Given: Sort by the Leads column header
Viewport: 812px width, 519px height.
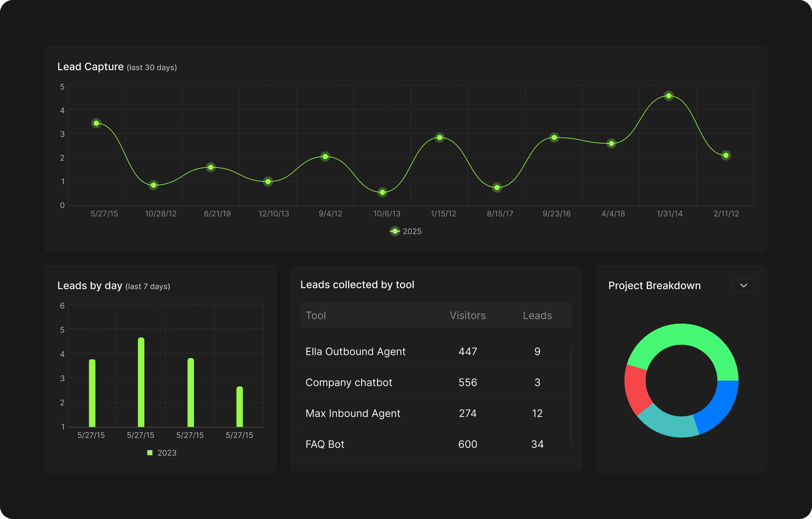Looking at the screenshot, I should (x=537, y=315).
